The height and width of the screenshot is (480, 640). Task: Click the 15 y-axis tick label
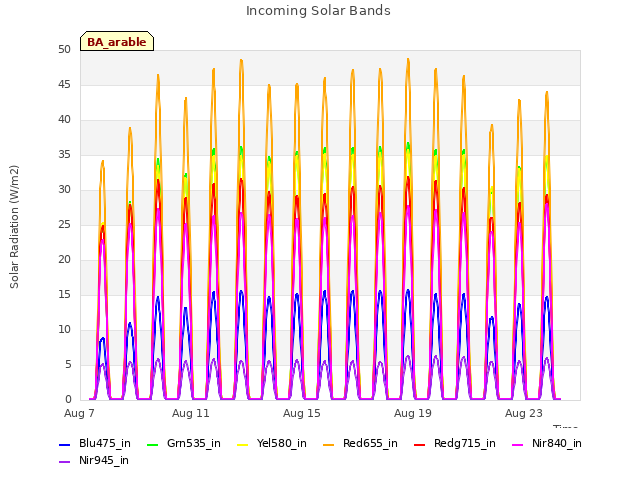64,295
